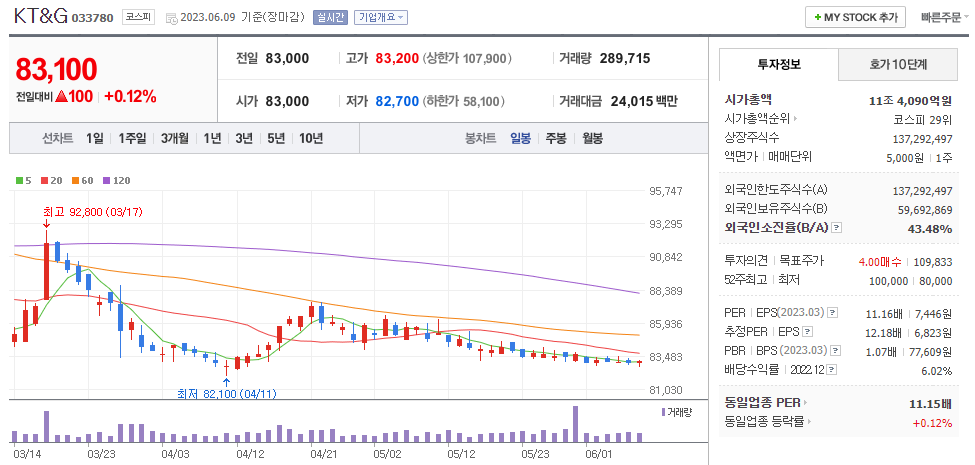Click the 95,747 price axis label
The image size is (975, 465).
(665, 191)
